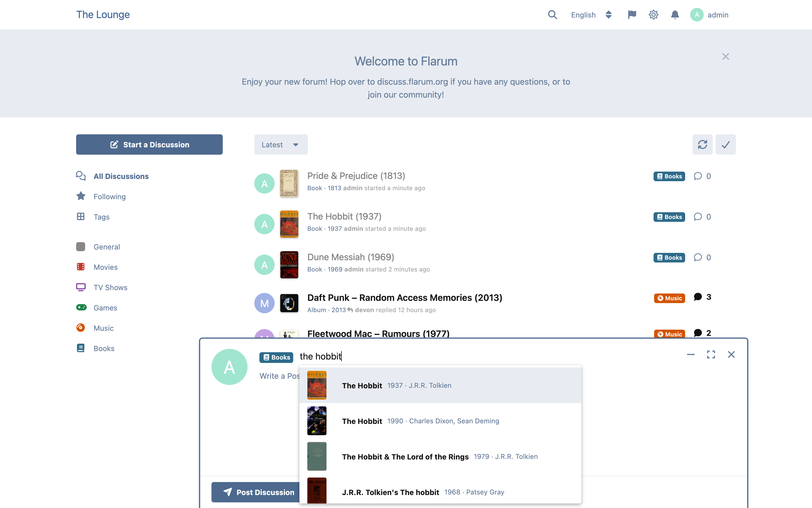This screenshot has height=508, width=812.
Task: Click Music tag on Daft Punk row
Action: [x=669, y=298]
